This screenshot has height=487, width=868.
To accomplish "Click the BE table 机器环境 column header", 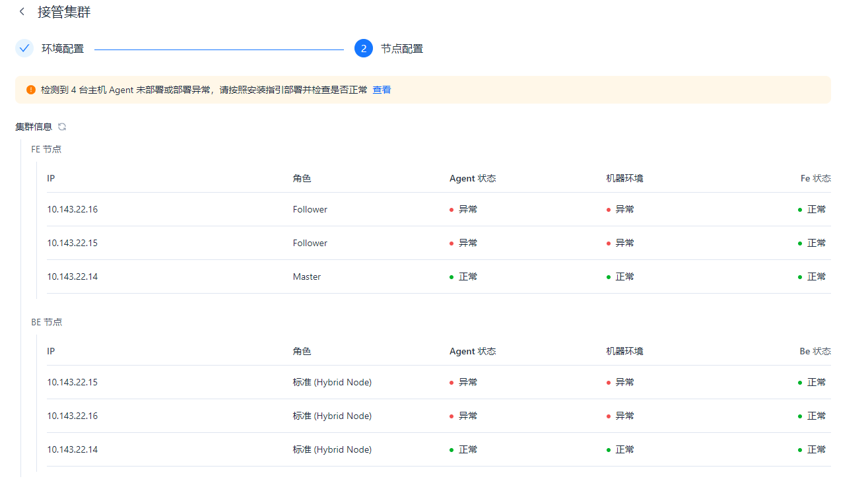I will (624, 351).
